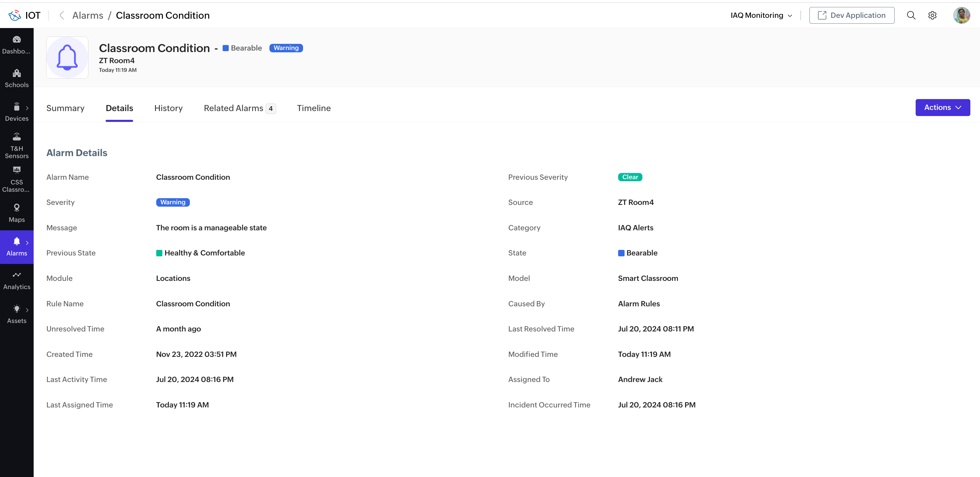Click the Dev Application button
The width and height of the screenshot is (980, 477).
[851, 15]
